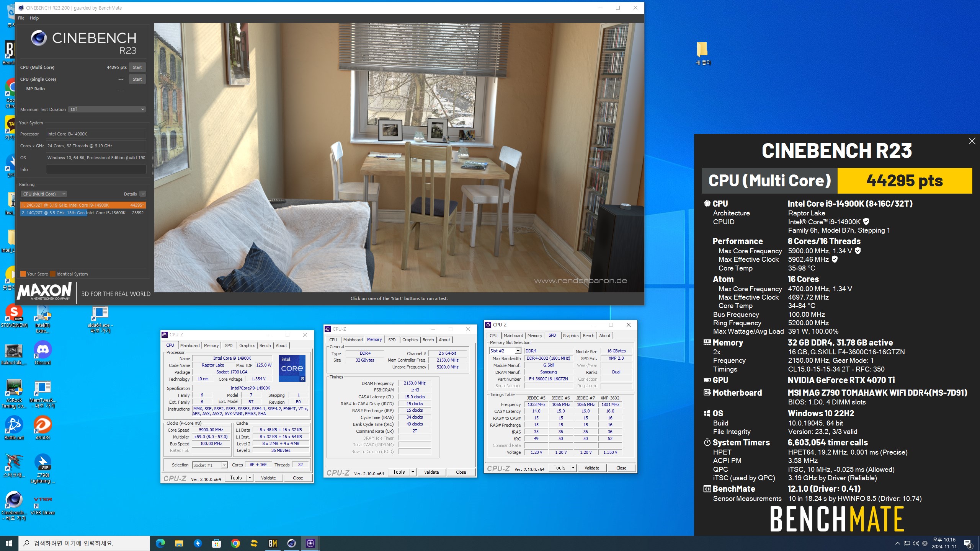Open Tools dropdown arrow in CPU-Z SPD window
The height and width of the screenshot is (551, 980).
(573, 468)
